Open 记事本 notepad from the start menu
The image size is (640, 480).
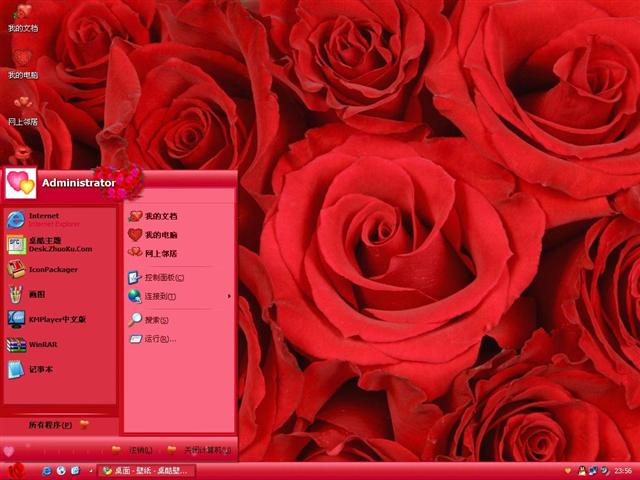59,369
